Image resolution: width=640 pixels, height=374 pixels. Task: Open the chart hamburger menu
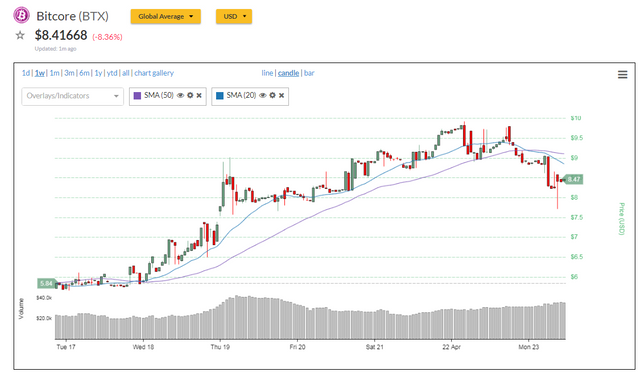click(622, 75)
